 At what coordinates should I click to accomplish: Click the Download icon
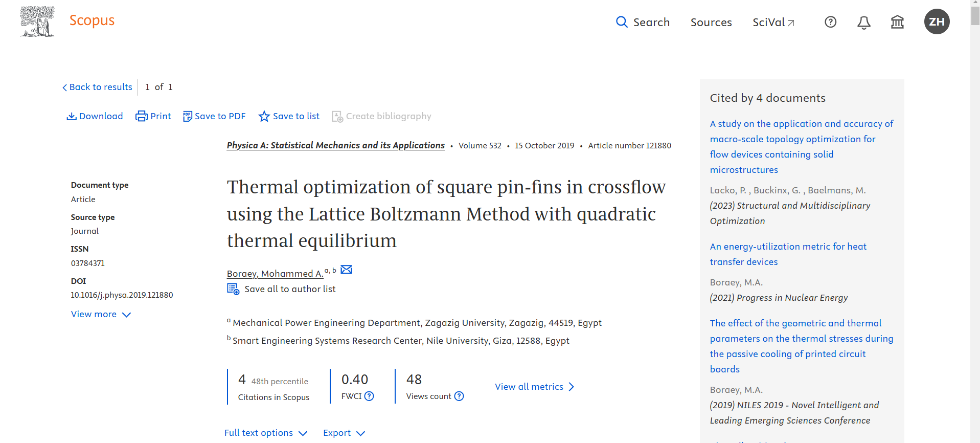tap(72, 116)
